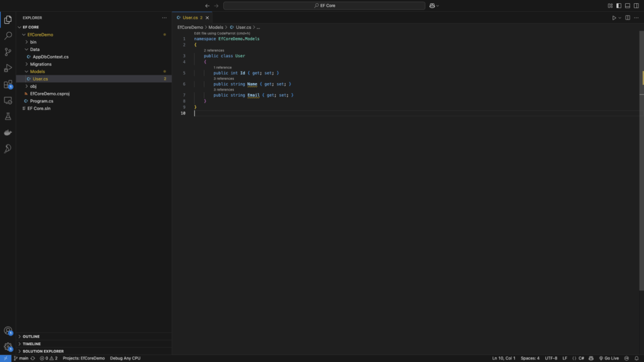Click Go Live in the status bar

coord(609,358)
